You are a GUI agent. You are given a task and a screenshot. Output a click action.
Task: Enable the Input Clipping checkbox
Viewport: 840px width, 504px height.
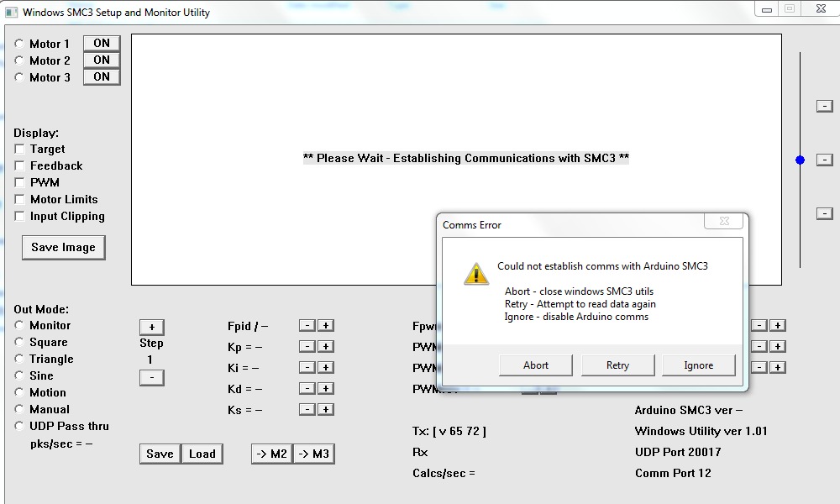(20, 216)
